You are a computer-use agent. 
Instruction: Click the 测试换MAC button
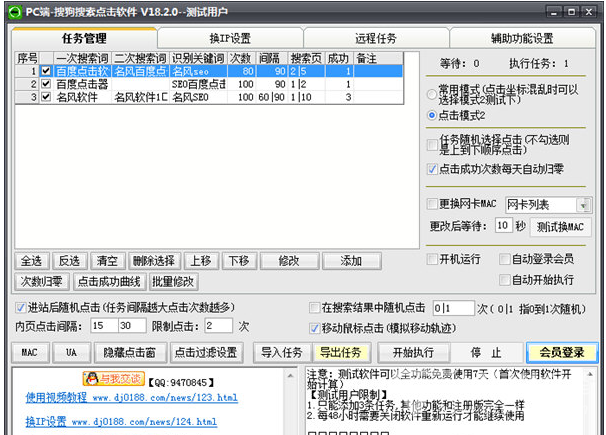coord(560,227)
